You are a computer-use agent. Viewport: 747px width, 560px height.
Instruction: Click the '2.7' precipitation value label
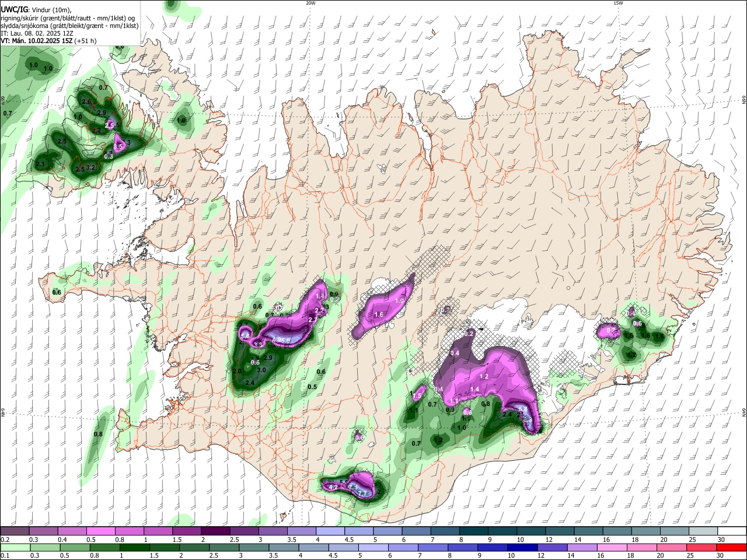point(312,320)
